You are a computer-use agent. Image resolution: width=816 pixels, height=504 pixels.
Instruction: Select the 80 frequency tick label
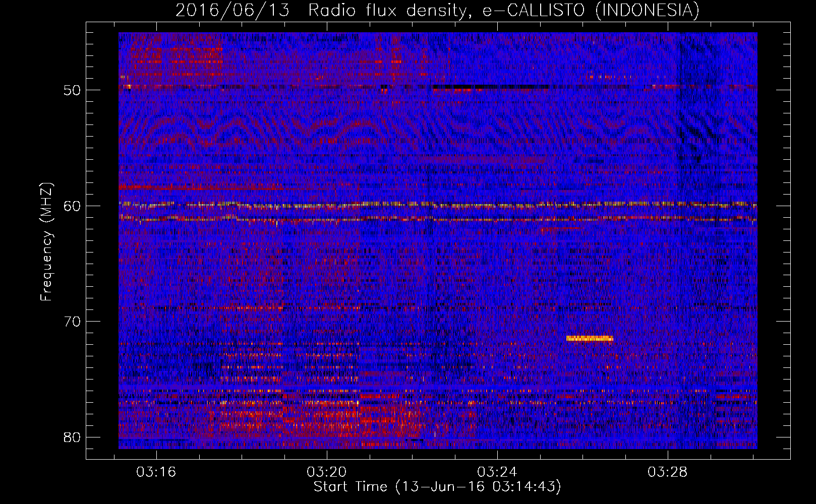[72, 437]
